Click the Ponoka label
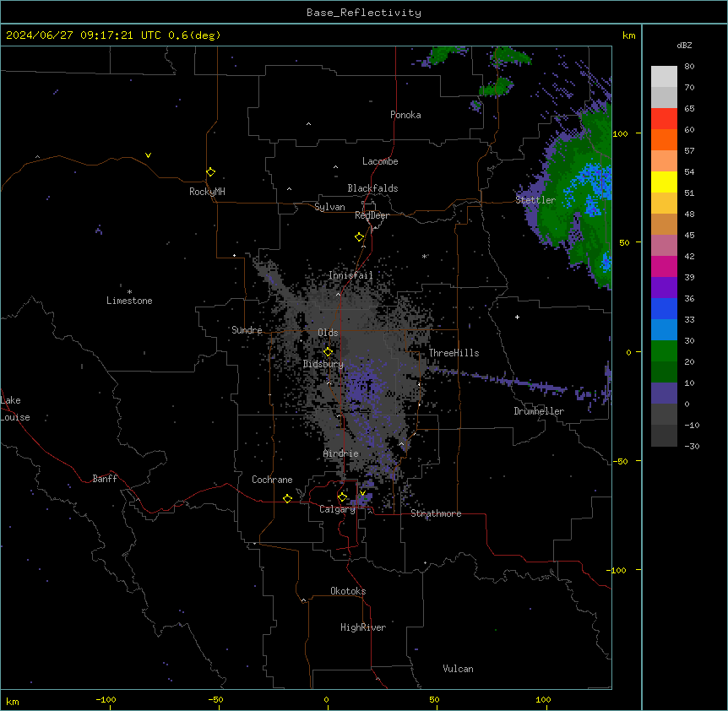This screenshot has width=728, height=711. click(x=405, y=115)
